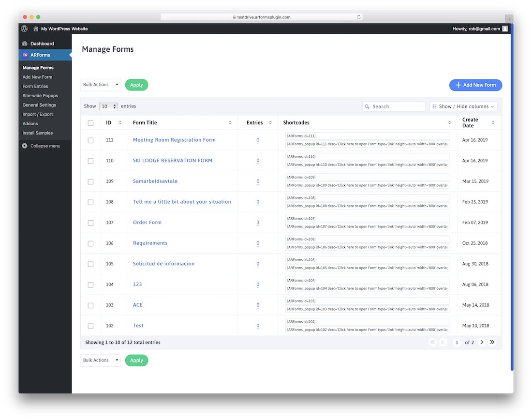
Task: Click the Dashboard gauge icon
Action: pyautogui.click(x=25, y=44)
